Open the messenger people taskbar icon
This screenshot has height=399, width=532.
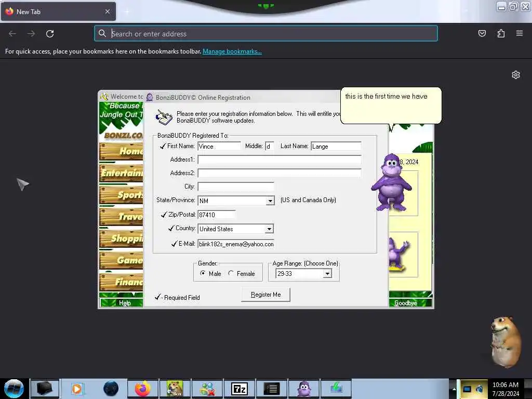[207, 389]
